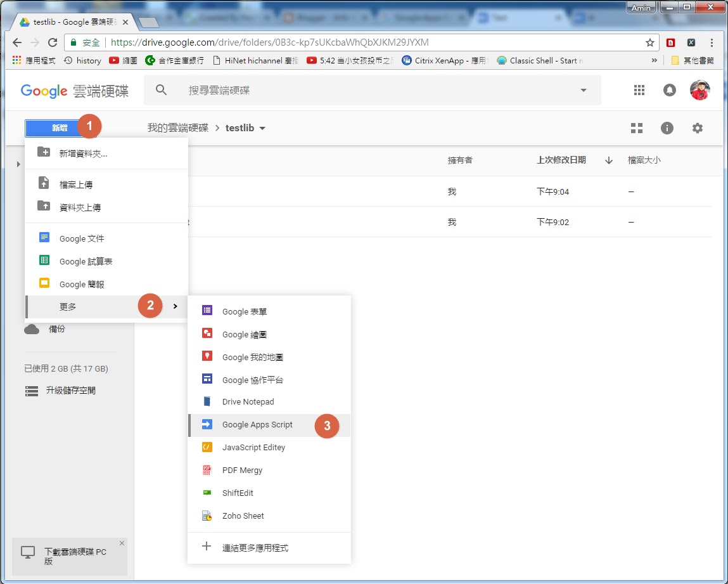Viewport: 728px width, 584px height.
Task: Reload the page with refresh icon
Action: 53,42
